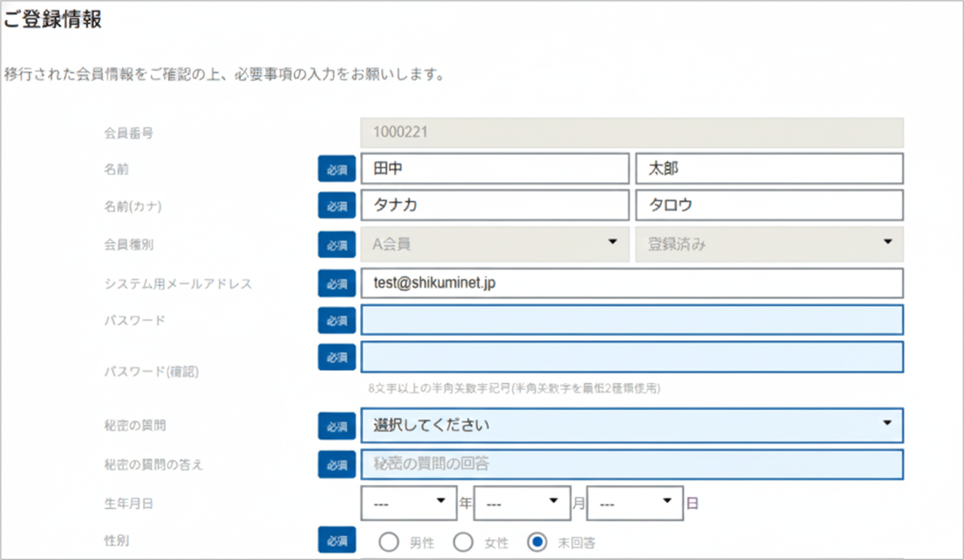Click the kana field containing タロウ

click(769, 205)
